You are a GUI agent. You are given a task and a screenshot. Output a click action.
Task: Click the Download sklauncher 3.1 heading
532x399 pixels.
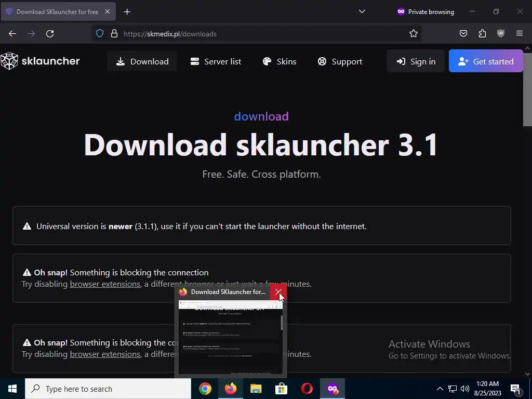coord(261,145)
